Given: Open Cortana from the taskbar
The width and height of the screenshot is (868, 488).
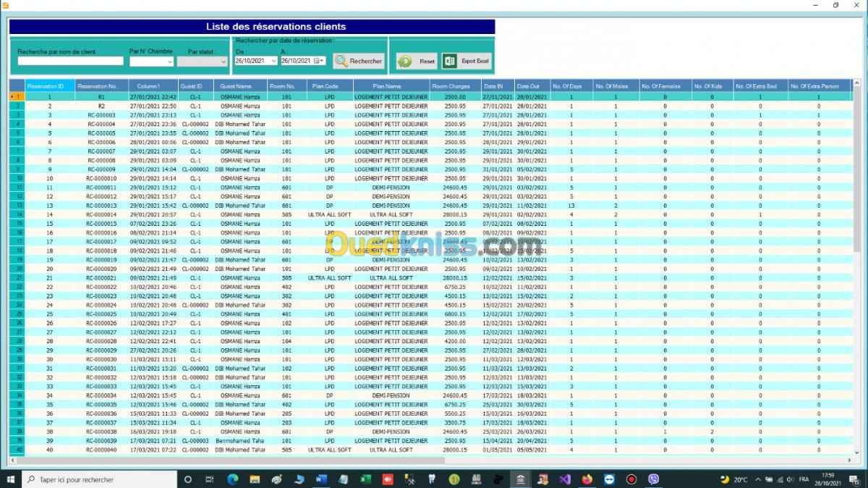Looking at the screenshot, I should pos(188,479).
